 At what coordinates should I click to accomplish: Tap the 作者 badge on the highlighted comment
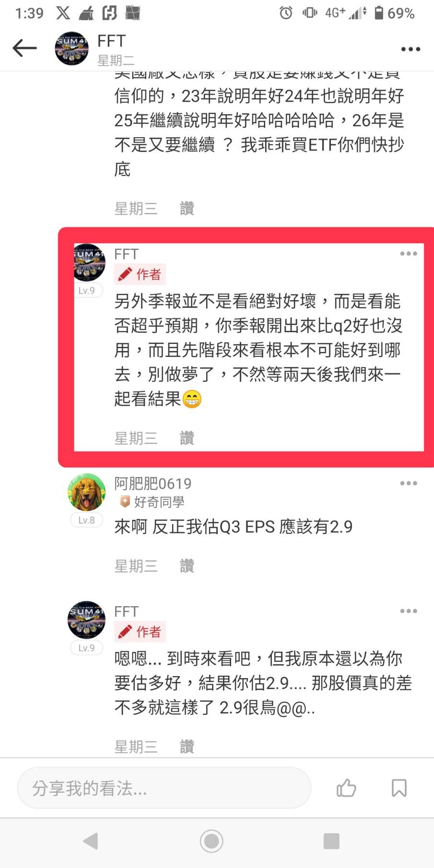pos(140,274)
